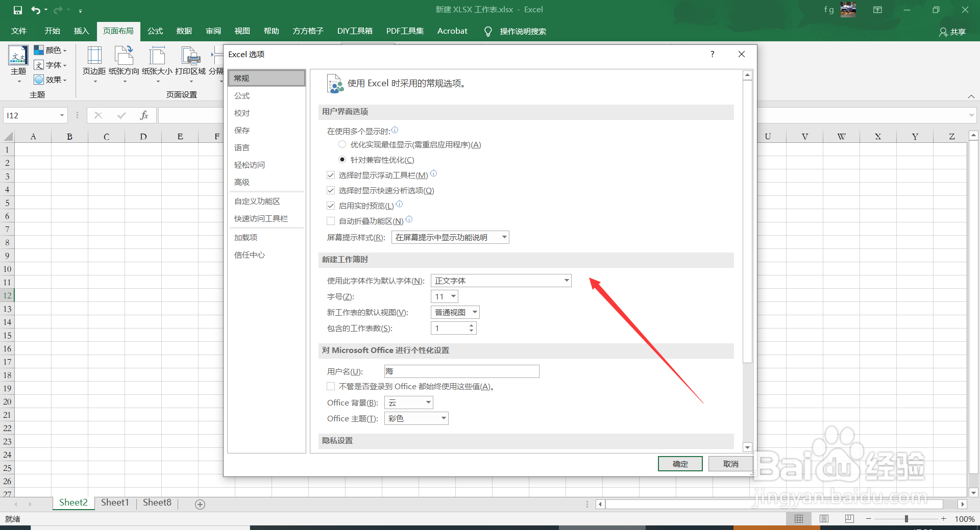Click the Save icon in quick access toolbar
Viewport: 980px width, 530px height.
coord(17,10)
